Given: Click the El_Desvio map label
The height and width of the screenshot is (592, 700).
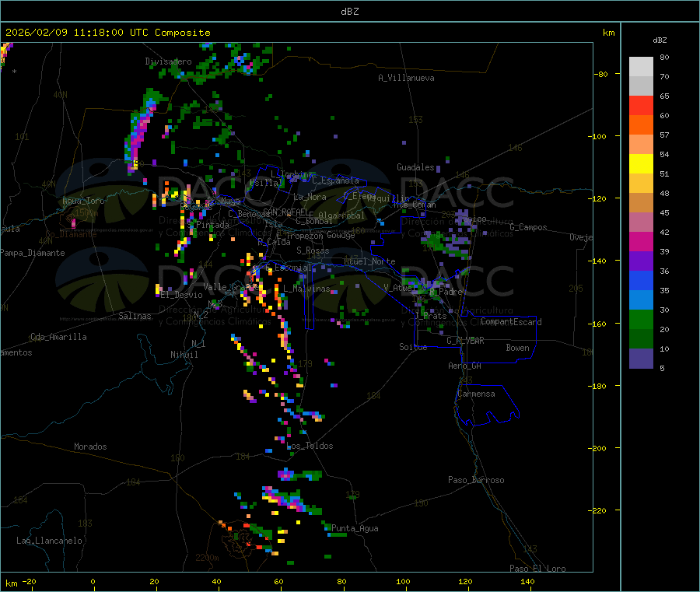Looking at the screenshot, I should pyautogui.click(x=182, y=295).
